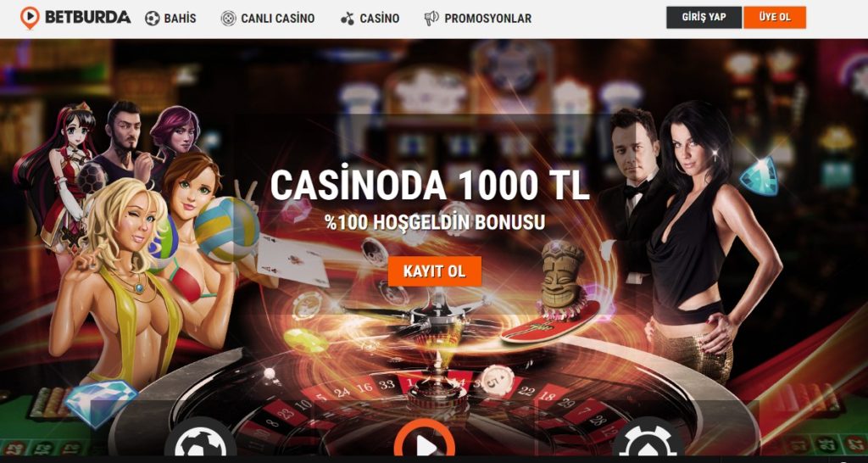The image size is (868, 463).
Task: Click the CASİNODA 1000 TL banner headline
Action: tap(430, 184)
